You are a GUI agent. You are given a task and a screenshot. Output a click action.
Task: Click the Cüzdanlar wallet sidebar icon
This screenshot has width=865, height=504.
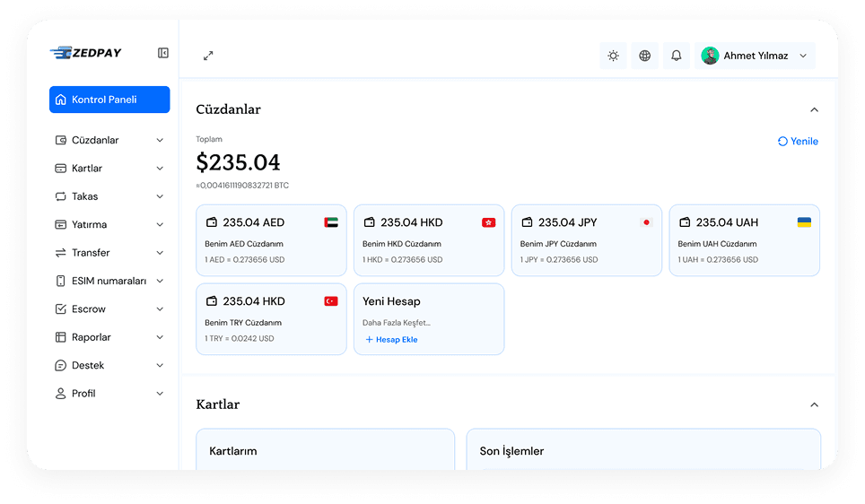(x=61, y=140)
